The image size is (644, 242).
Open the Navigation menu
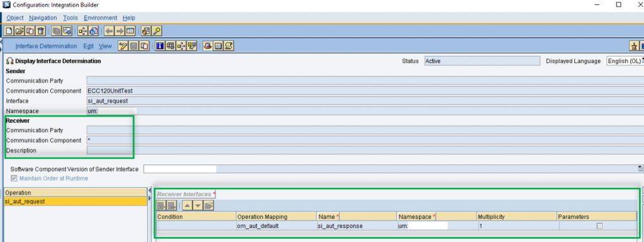pos(43,18)
